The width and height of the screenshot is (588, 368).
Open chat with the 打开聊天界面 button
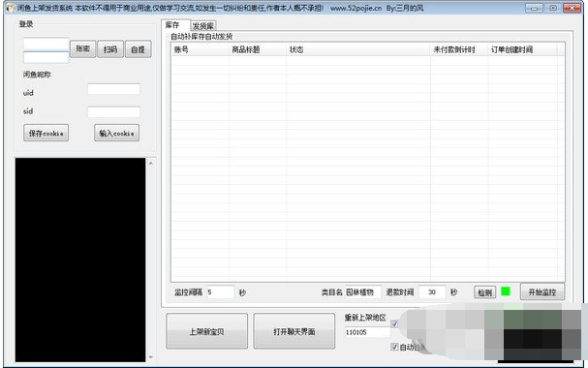(294, 331)
